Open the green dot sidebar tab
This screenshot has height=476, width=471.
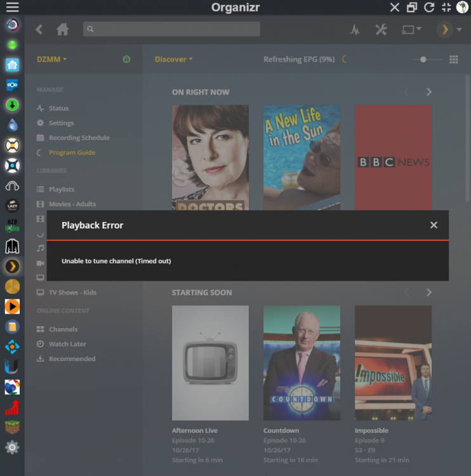pos(12,45)
